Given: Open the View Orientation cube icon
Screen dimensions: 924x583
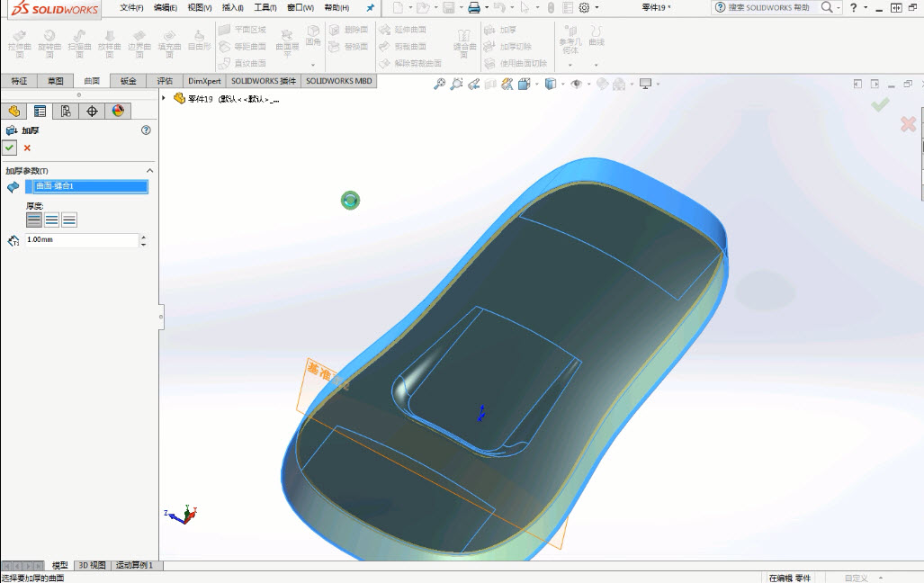Looking at the screenshot, I should click(x=524, y=85).
